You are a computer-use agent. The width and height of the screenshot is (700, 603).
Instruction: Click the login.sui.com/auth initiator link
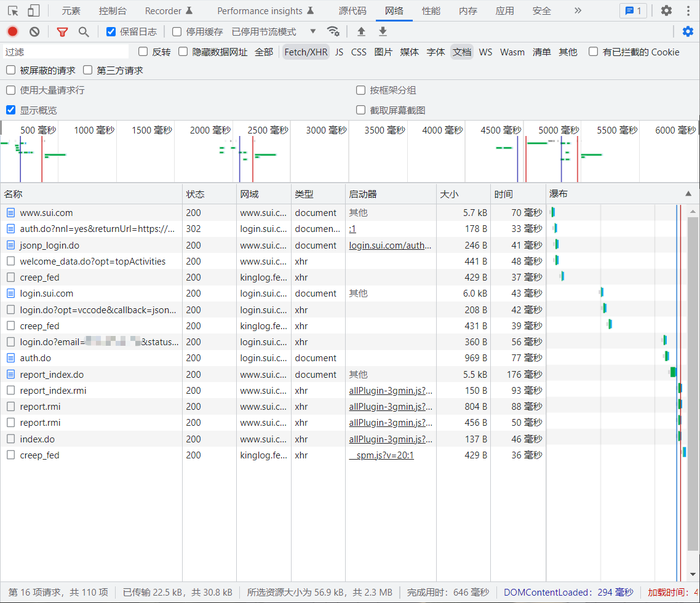(x=390, y=246)
